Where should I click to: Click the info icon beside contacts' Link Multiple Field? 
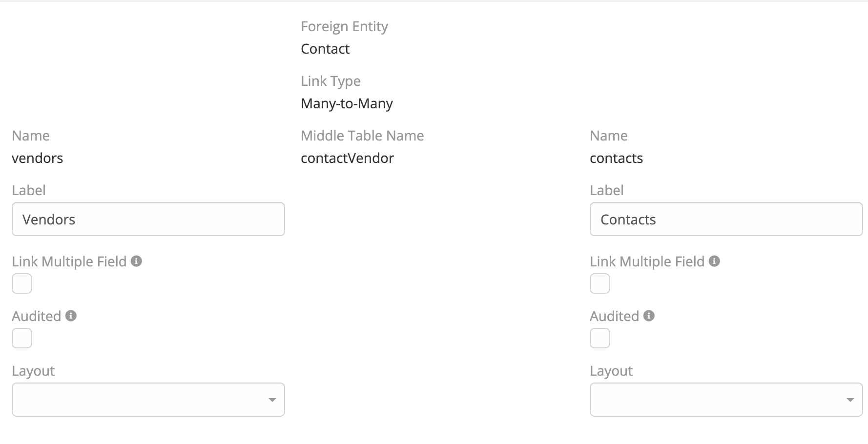click(x=714, y=261)
